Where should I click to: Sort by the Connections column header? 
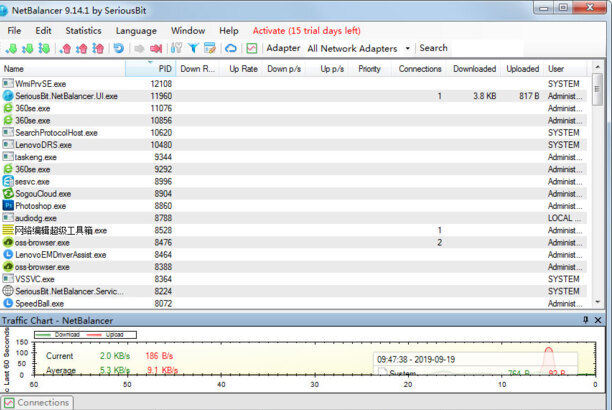click(420, 69)
